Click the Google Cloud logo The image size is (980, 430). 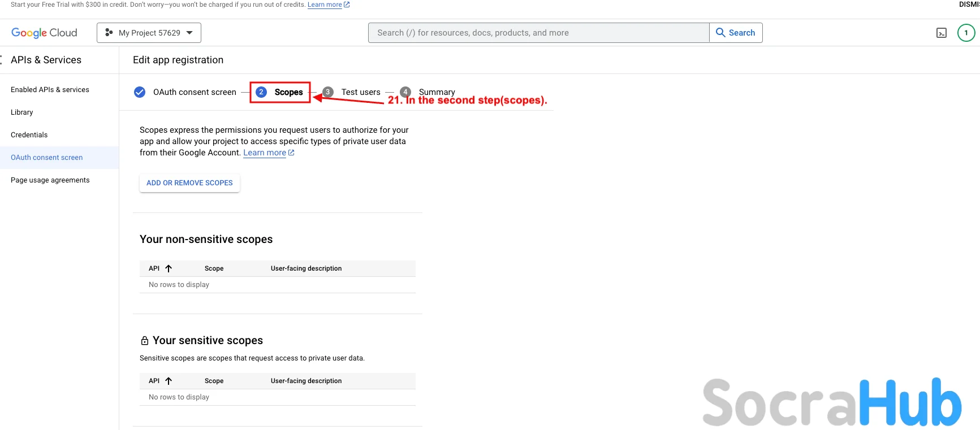(44, 33)
